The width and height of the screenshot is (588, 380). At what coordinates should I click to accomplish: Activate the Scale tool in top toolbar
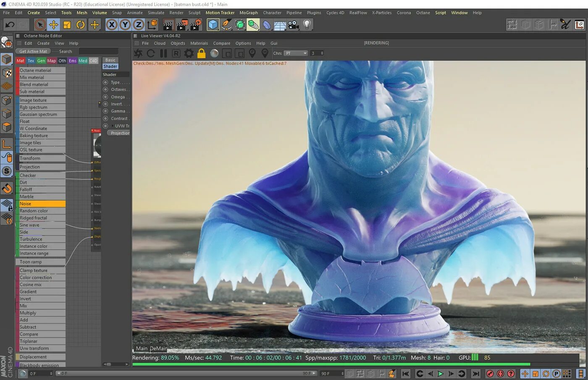pos(67,25)
